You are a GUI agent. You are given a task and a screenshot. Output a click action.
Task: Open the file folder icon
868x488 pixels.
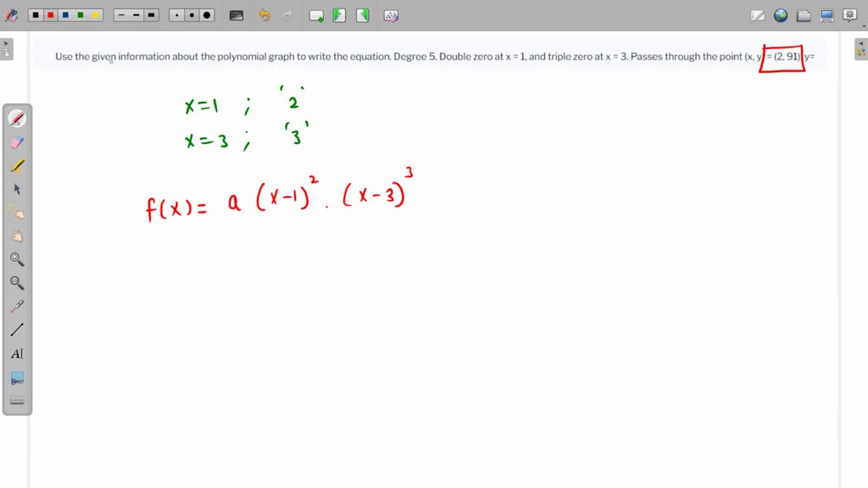pos(803,14)
